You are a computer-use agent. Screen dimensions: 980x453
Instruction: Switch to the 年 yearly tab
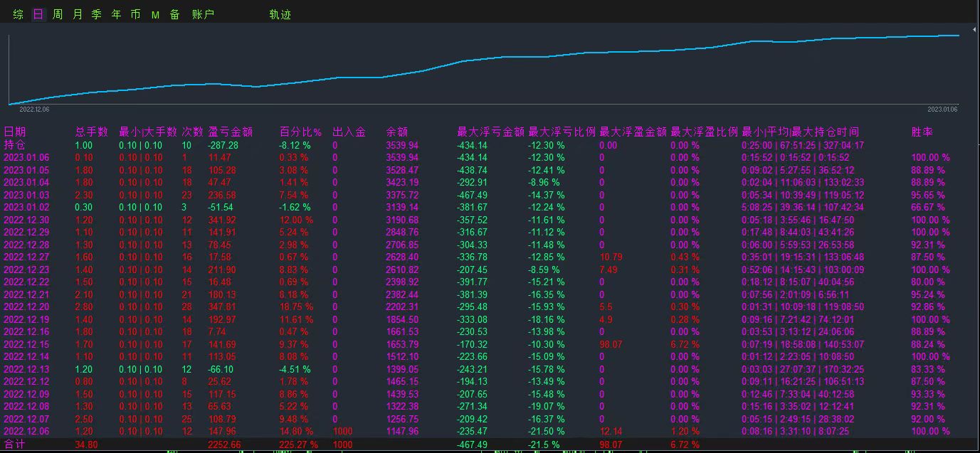(x=117, y=14)
